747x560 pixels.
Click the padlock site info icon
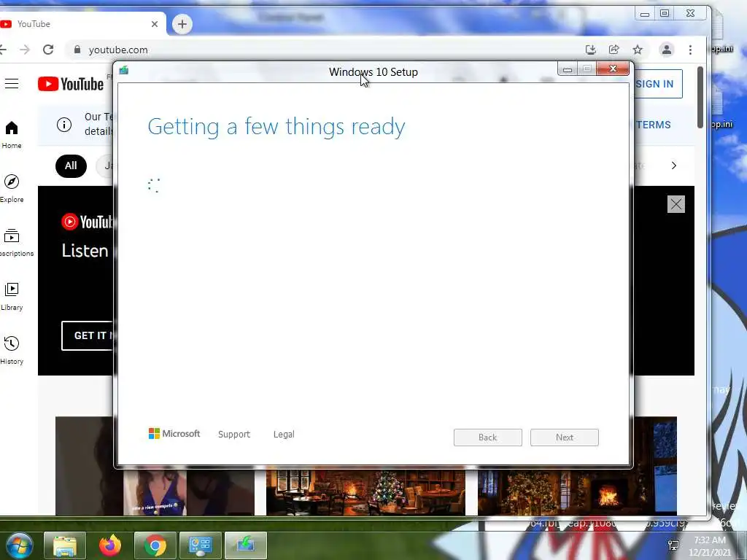[x=77, y=50]
